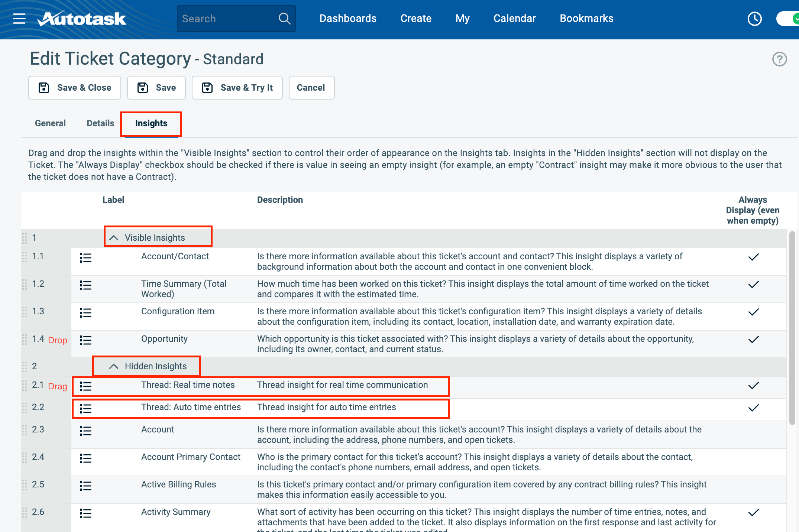Click list icon for Account Primary Contact
The height and width of the screenshot is (532, 799).
click(x=85, y=458)
